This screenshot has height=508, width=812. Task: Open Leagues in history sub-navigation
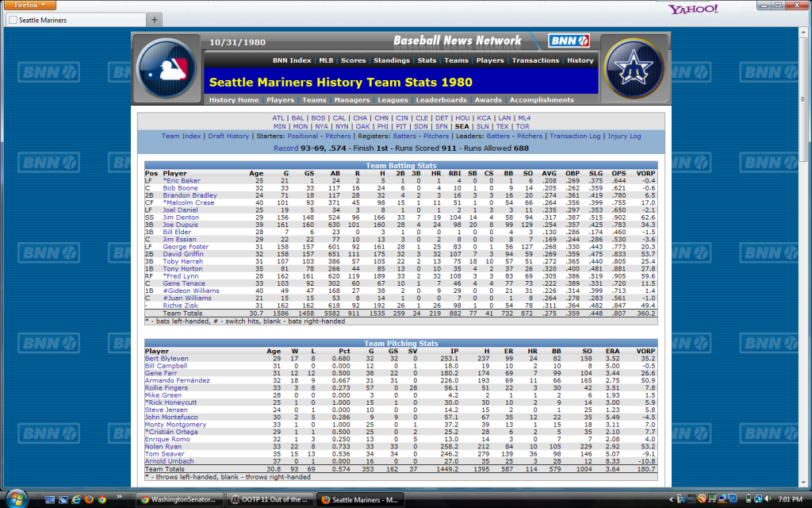pos(393,100)
